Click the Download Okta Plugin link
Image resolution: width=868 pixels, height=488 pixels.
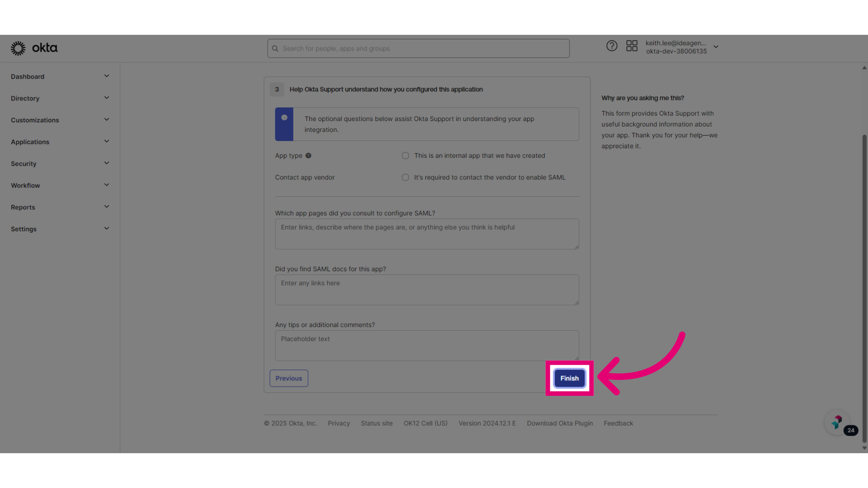point(560,423)
